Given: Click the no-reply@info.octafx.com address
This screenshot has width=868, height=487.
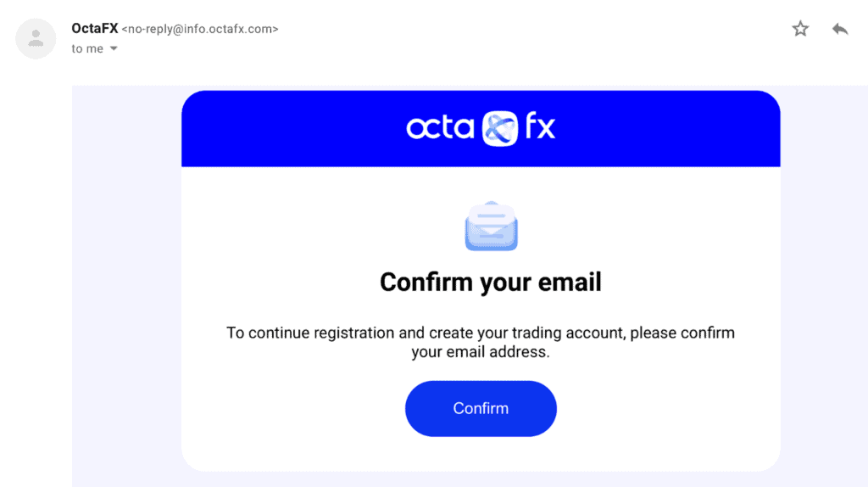Looking at the screenshot, I should pyautogui.click(x=200, y=29).
